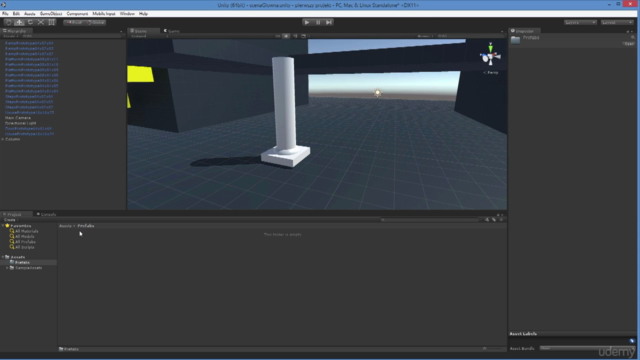Open the Layers dropdown
Screen dimensions: 640x360
(x=580, y=22)
